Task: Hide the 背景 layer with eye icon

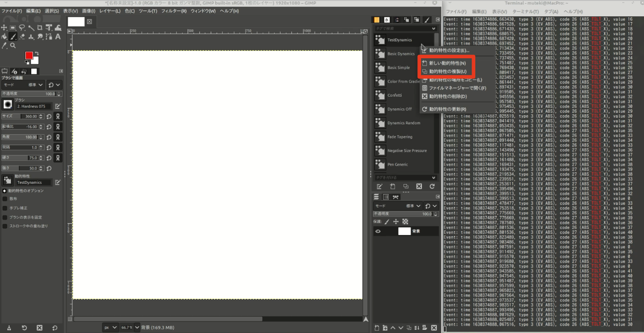Action: coord(378,231)
